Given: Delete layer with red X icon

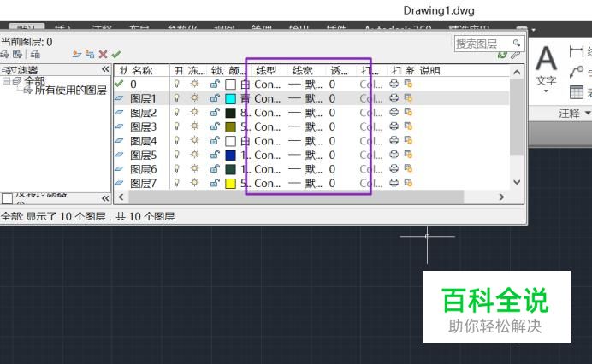Looking at the screenshot, I should [x=103, y=55].
